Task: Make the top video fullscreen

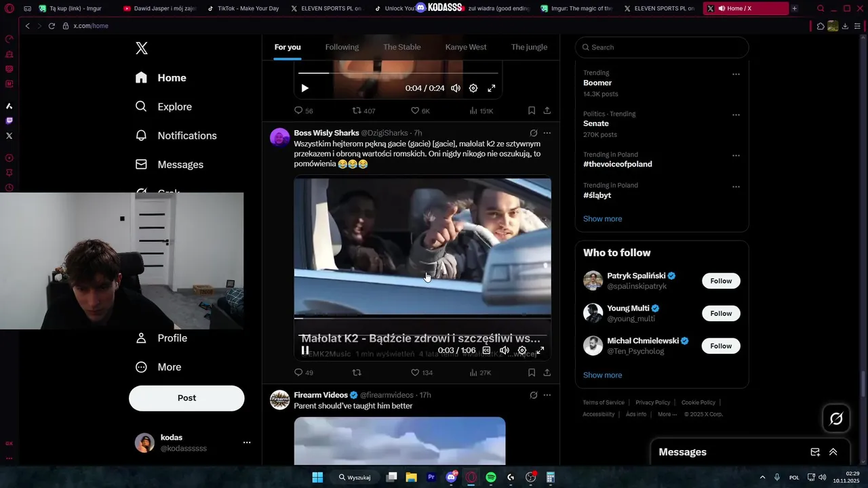Action: click(x=492, y=88)
